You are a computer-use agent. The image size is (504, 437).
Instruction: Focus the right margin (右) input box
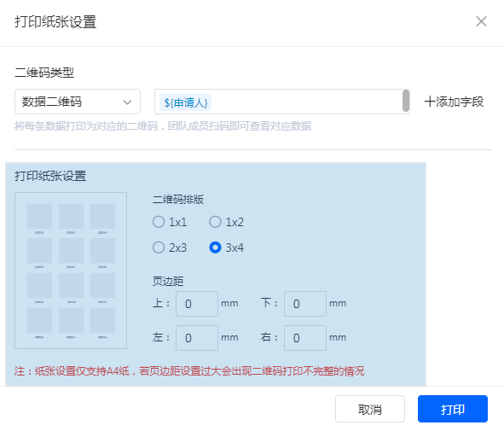[x=305, y=338]
